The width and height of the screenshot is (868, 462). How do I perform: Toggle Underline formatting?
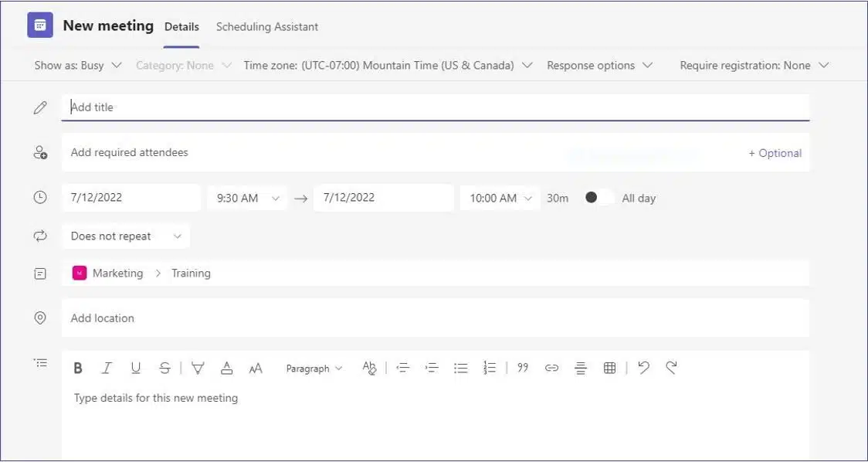[x=136, y=369]
